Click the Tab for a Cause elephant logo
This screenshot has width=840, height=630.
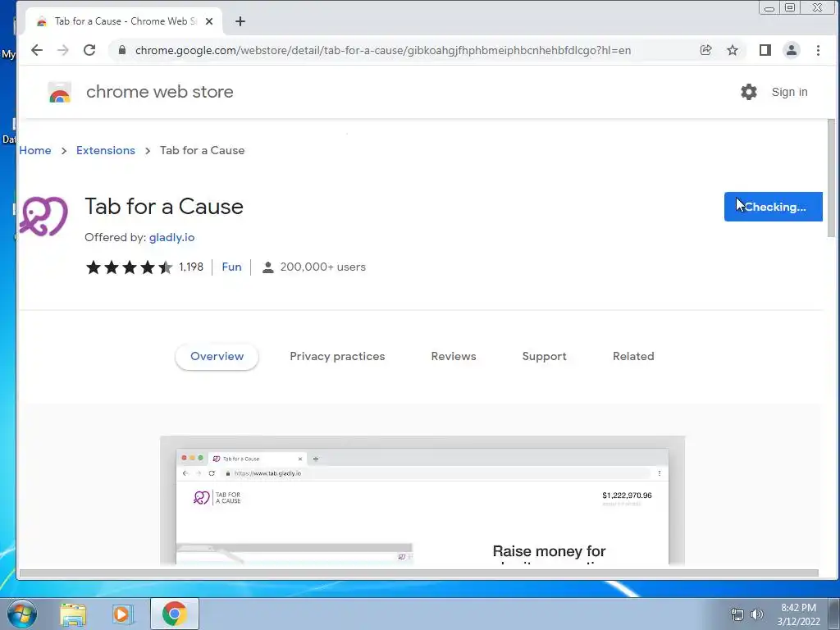pyautogui.click(x=44, y=217)
